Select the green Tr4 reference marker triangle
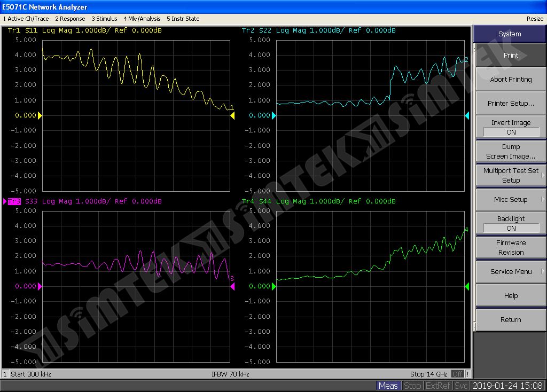Screen dimensions: 547x392 coord(274,286)
